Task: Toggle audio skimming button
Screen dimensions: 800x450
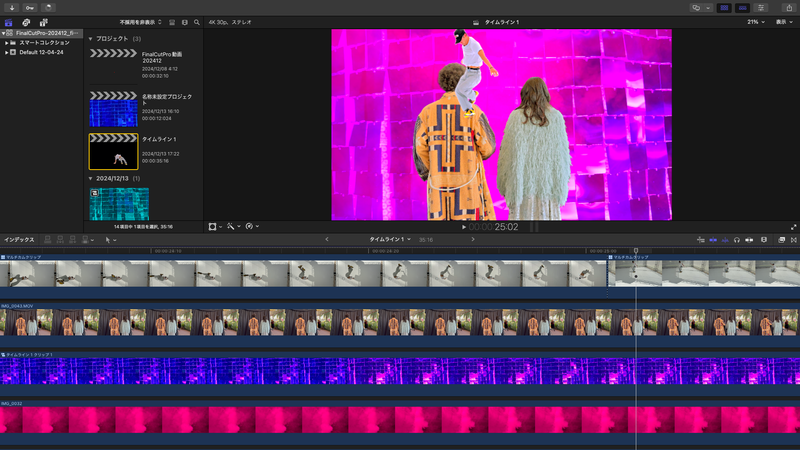Action: (x=724, y=240)
